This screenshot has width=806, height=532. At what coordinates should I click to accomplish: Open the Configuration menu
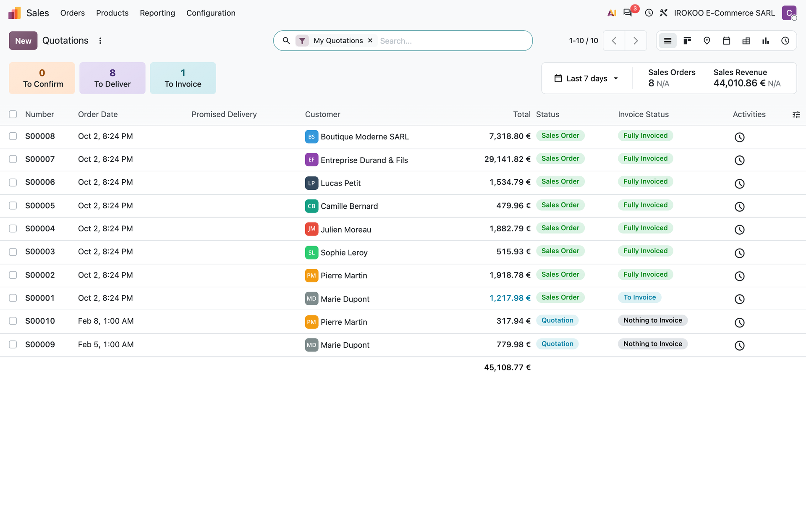(211, 13)
